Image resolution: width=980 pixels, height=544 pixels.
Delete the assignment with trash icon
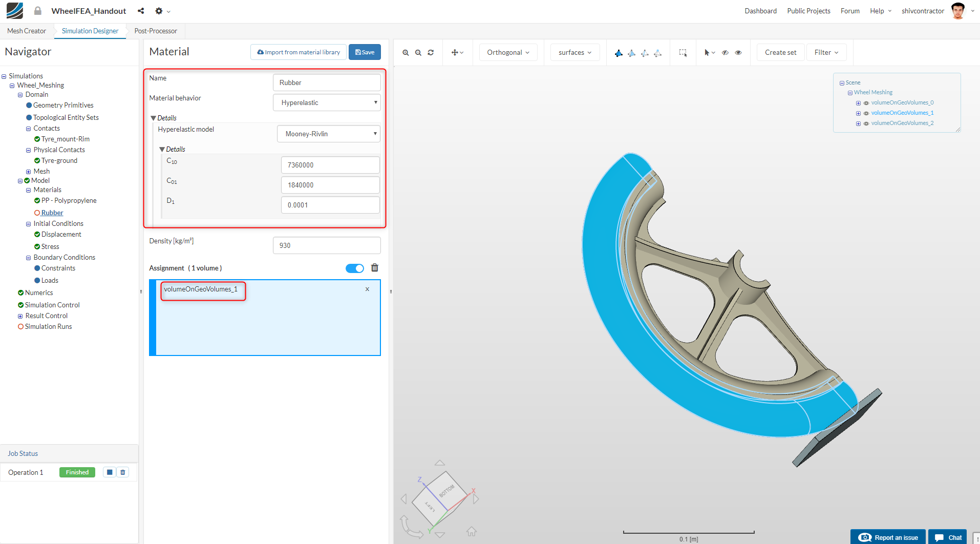tap(375, 267)
